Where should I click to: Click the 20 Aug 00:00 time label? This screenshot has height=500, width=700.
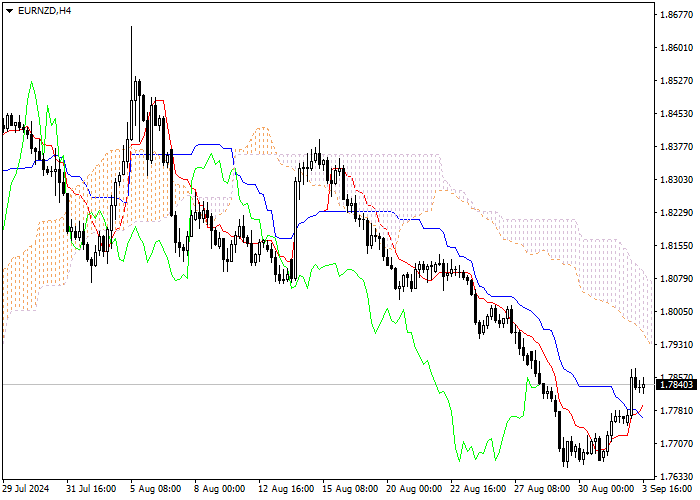[414, 489]
